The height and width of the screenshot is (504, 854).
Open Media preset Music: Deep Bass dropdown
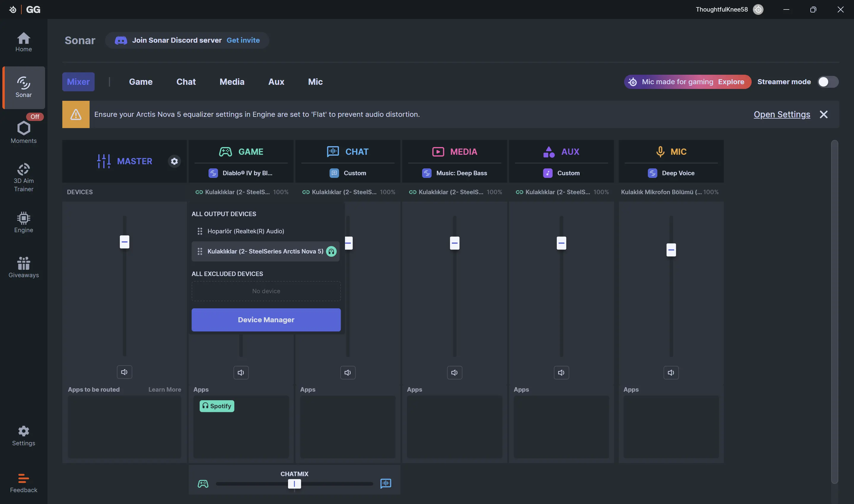click(x=454, y=173)
